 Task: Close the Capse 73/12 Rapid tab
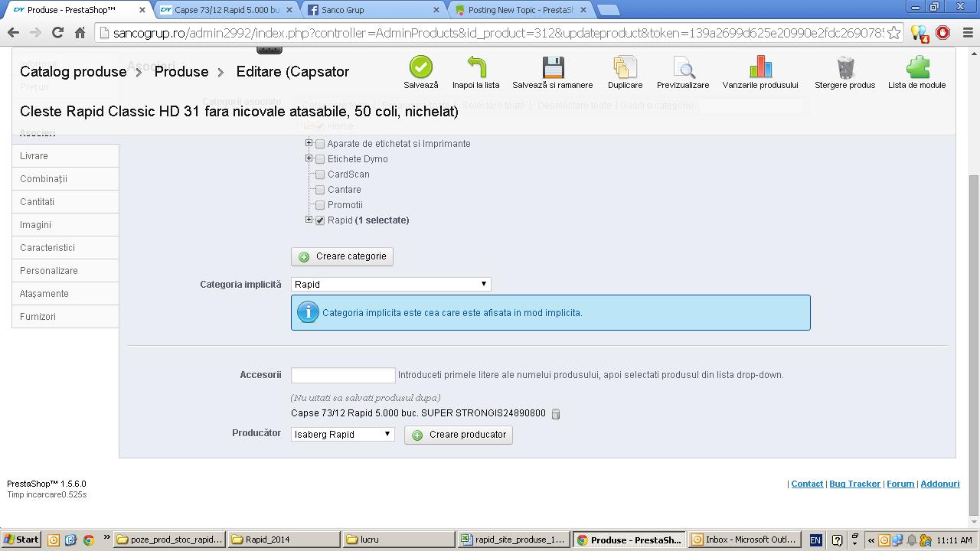289,10
